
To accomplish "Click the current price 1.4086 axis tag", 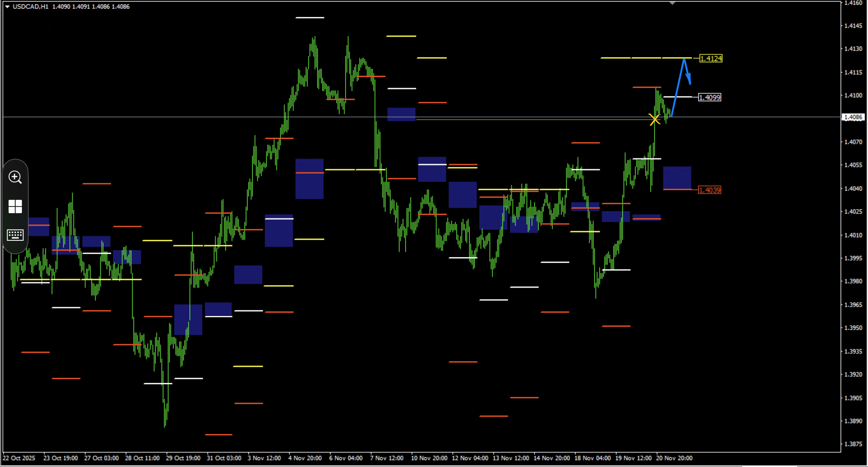I will [x=853, y=117].
